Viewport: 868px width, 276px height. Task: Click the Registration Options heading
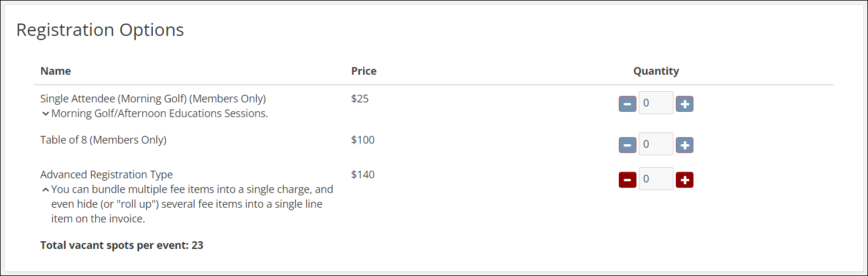pyautogui.click(x=100, y=30)
